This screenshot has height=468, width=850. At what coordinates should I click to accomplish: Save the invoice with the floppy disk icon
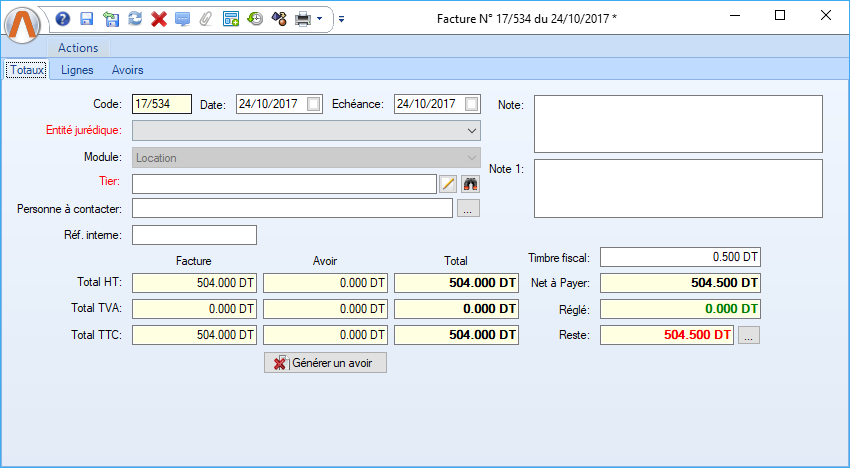point(87,18)
